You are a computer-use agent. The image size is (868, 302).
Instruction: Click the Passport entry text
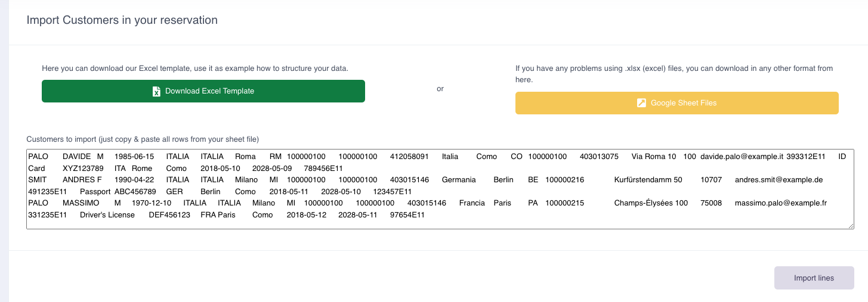(95, 192)
